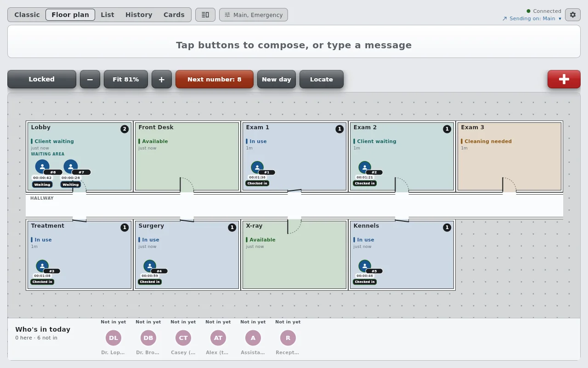Image resolution: width=588 pixels, height=368 pixels.
Task: Click the Connected status indicator
Action: [x=544, y=11]
